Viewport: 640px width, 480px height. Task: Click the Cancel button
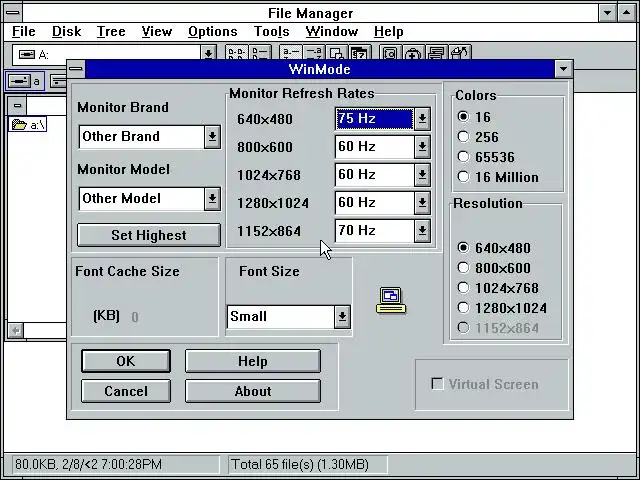click(x=126, y=391)
